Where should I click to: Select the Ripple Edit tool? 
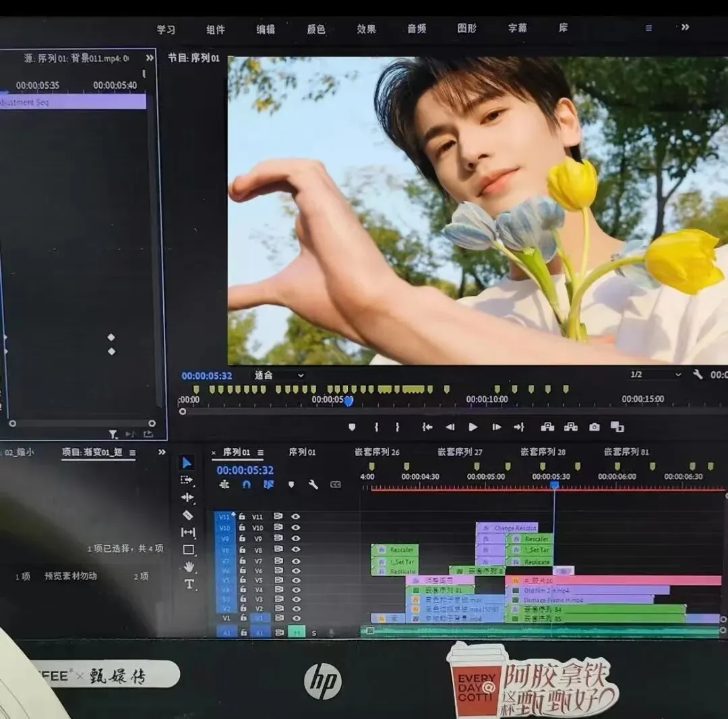point(187,497)
